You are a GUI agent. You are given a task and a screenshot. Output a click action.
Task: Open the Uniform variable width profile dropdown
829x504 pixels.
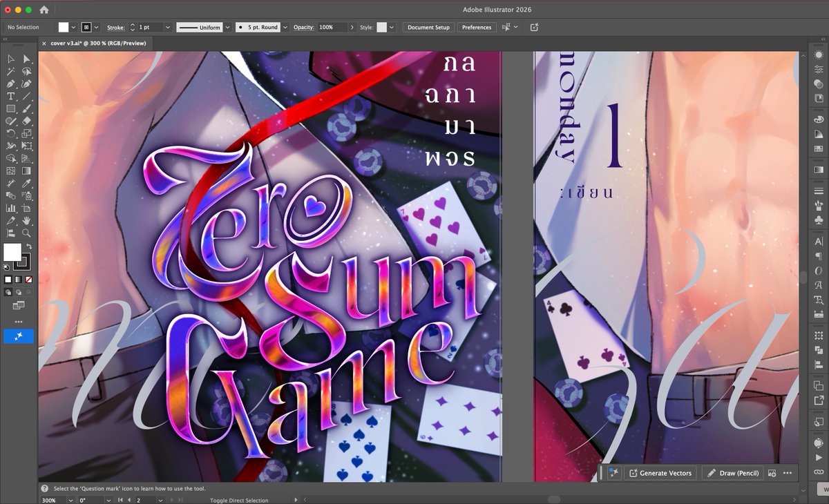click(x=227, y=28)
